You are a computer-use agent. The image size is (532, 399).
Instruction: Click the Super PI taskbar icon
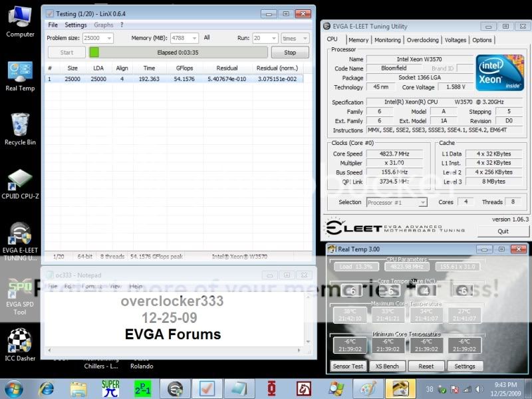[x=110, y=388]
